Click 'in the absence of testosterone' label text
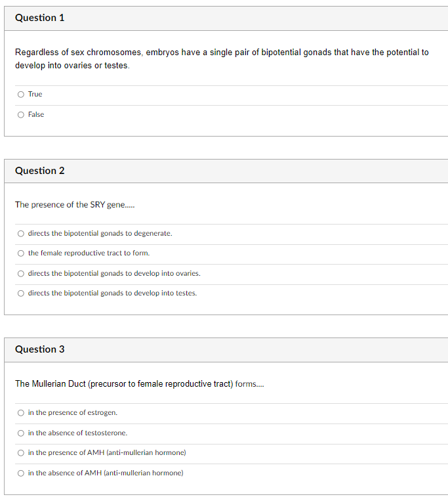Image resolution: width=448 pixels, height=499 pixels. [77, 433]
